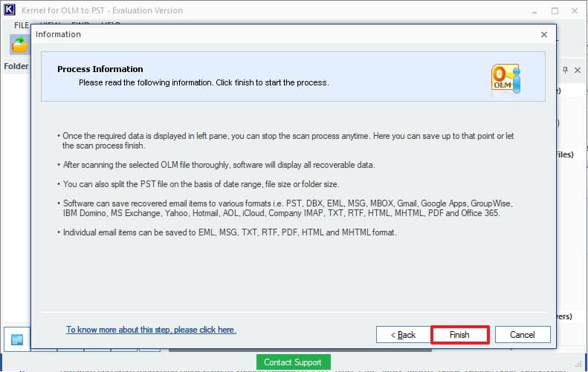Viewport: 588px width, 372px height.
Task: Click the Finish button
Action: click(x=459, y=335)
